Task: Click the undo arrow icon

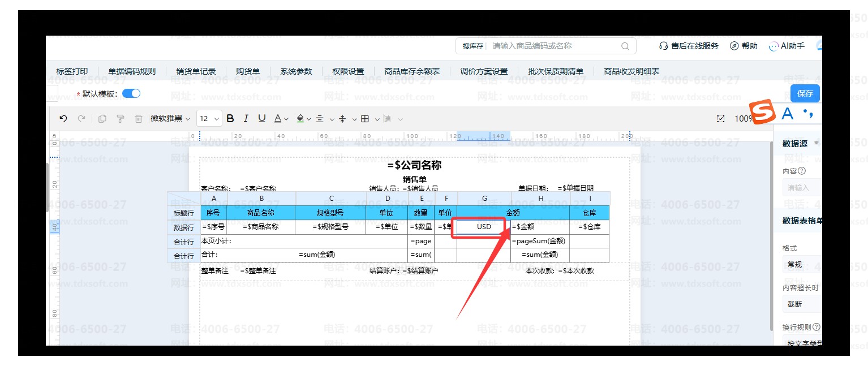Action: coord(63,119)
